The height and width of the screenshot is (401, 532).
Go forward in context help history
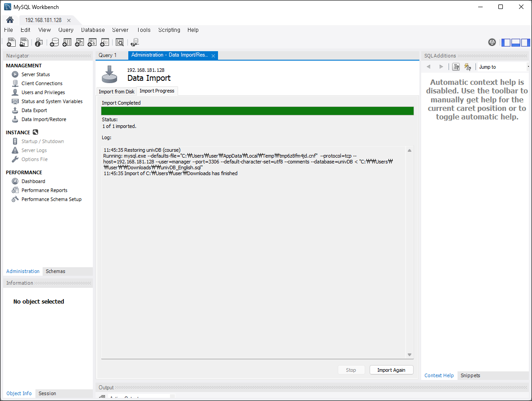pos(441,66)
